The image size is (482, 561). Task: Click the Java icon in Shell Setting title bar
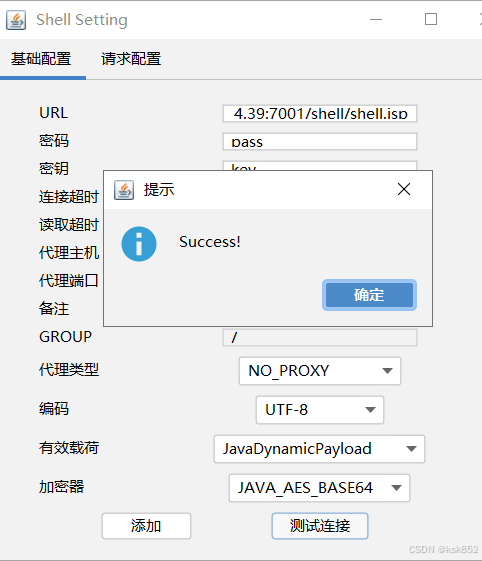[16, 20]
